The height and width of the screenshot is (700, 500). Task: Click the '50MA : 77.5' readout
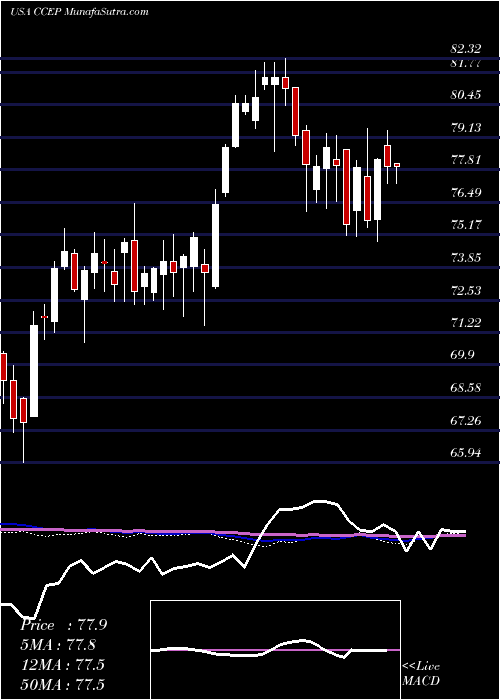coord(62,684)
